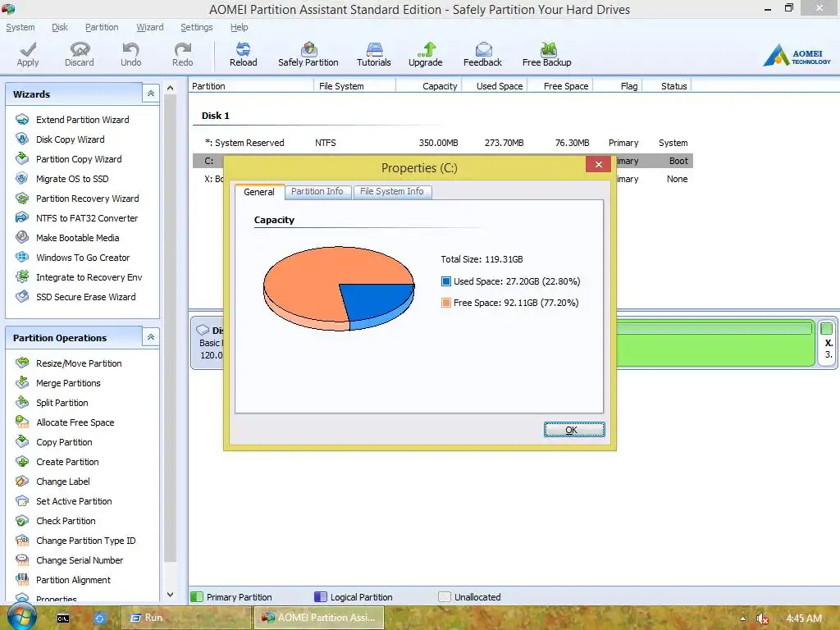
Task: Open the Disk menu
Action: [59, 27]
